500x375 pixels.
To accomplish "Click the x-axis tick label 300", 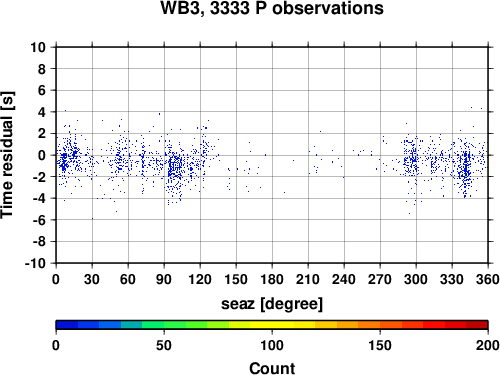I will point(416,279).
